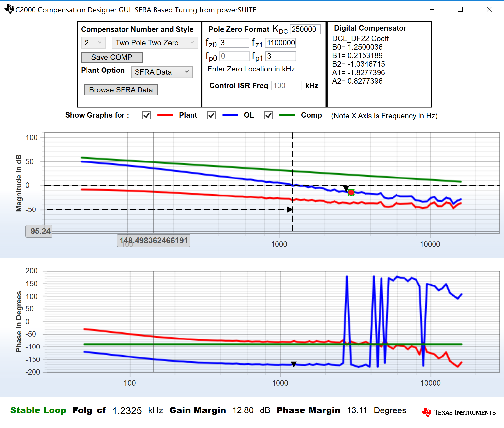Click the red Plant legend line swatch

(165, 115)
